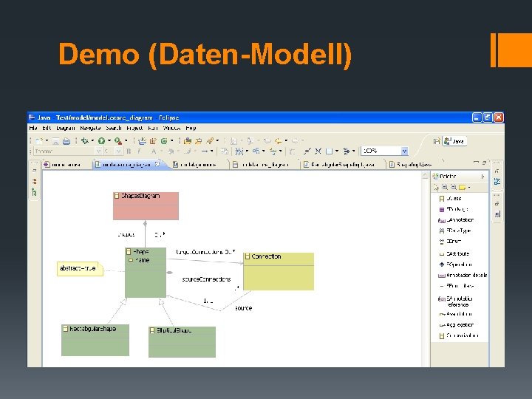Pick the EDataType palette tool

pyautogui.click(x=454, y=231)
